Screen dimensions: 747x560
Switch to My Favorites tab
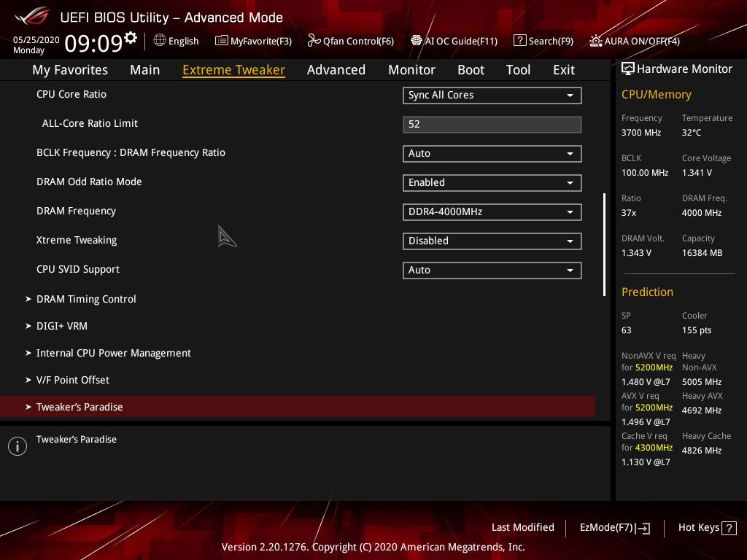[70, 70]
